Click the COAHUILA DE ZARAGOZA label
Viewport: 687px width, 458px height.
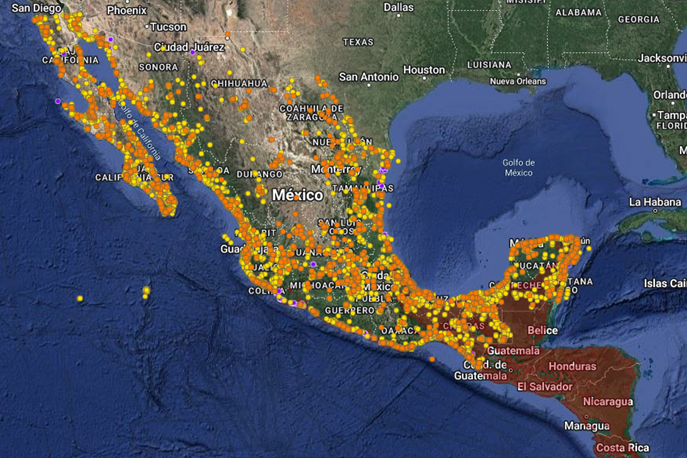(x=311, y=113)
